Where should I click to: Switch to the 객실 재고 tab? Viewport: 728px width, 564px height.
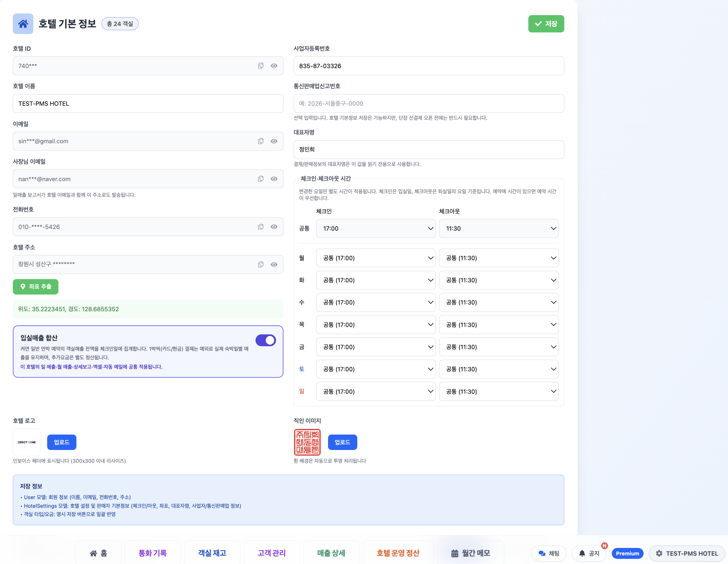[212, 553]
